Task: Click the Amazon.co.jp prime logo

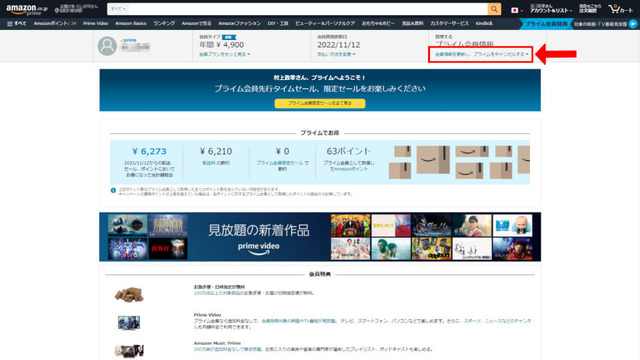Action: [x=27, y=9]
